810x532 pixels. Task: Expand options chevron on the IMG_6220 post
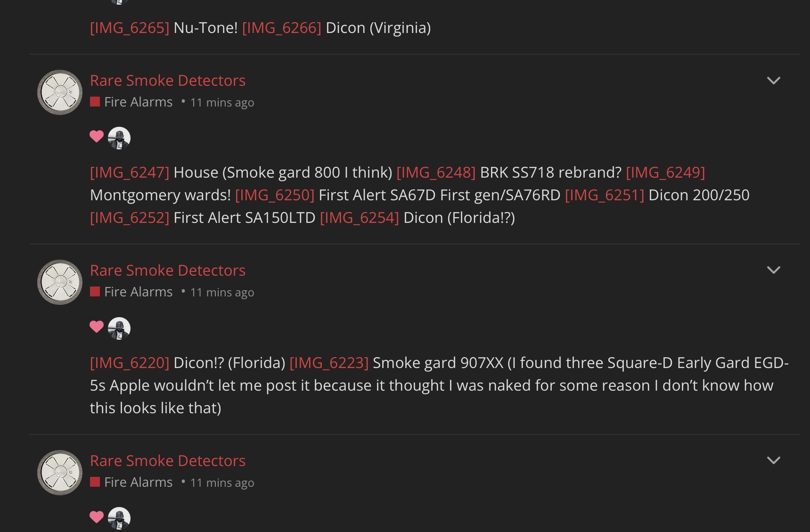[x=773, y=270]
